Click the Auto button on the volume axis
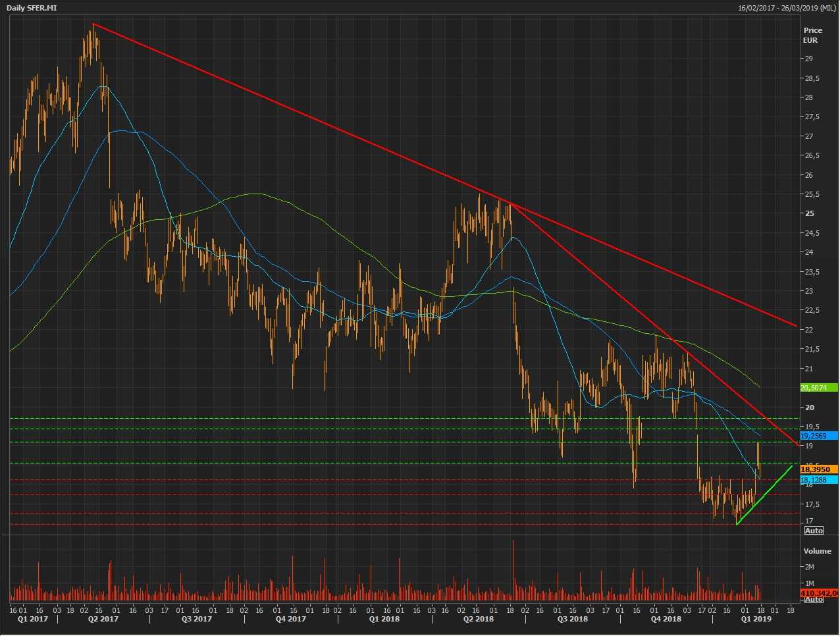This screenshot has height=636, width=840. 814,599
